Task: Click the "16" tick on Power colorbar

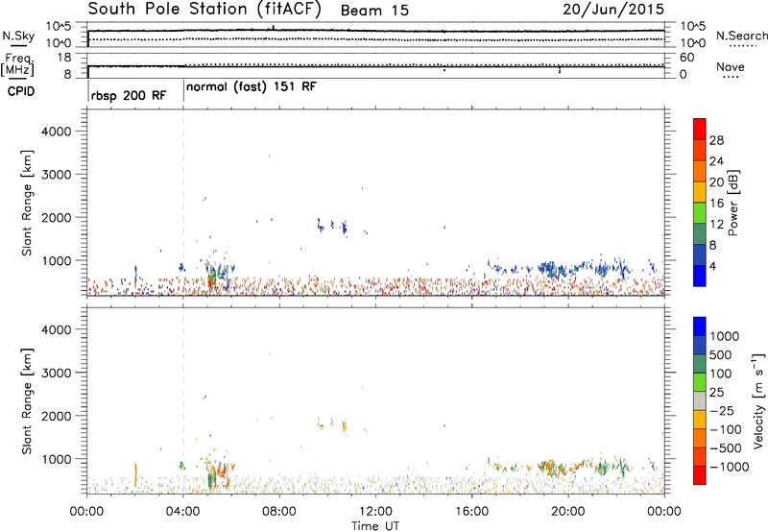Action: coord(716,203)
